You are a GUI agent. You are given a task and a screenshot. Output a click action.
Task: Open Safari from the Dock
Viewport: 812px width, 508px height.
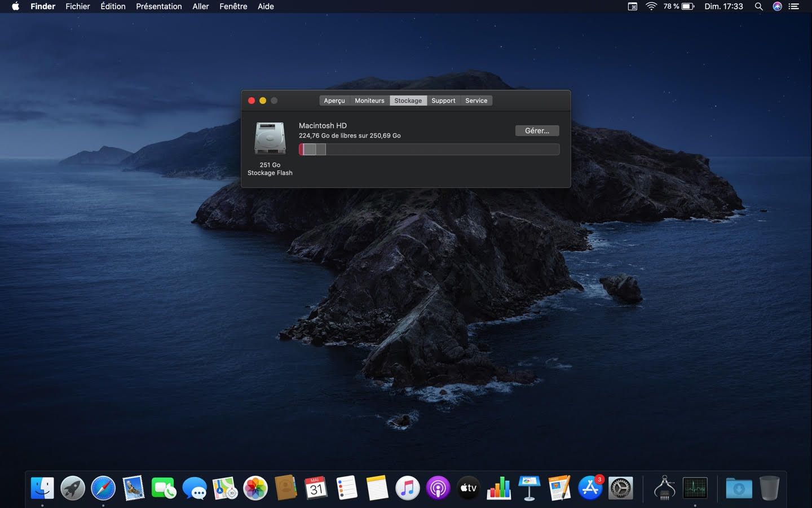coord(103,488)
